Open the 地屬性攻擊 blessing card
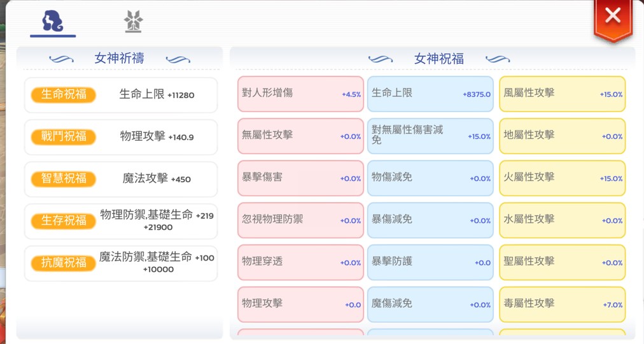 pos(563,136)
